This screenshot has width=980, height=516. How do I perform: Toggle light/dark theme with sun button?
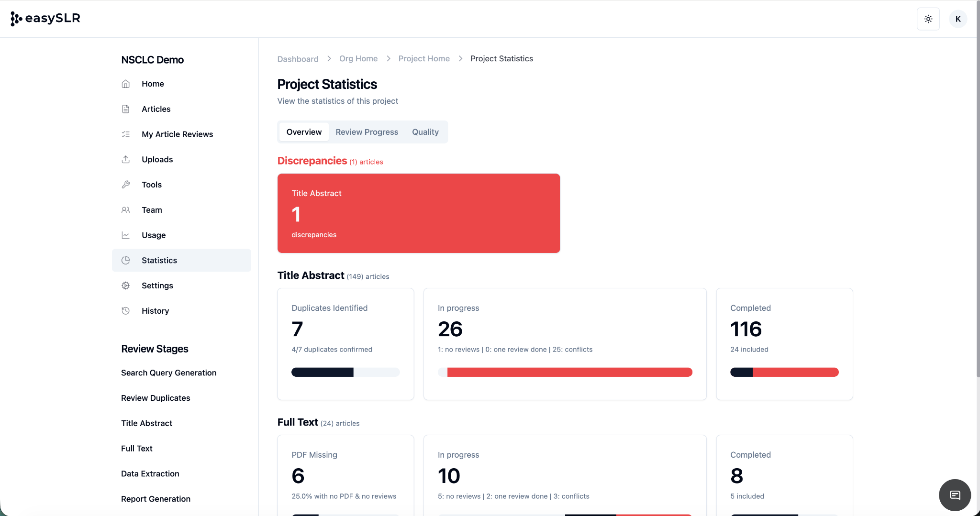[928, 19]
